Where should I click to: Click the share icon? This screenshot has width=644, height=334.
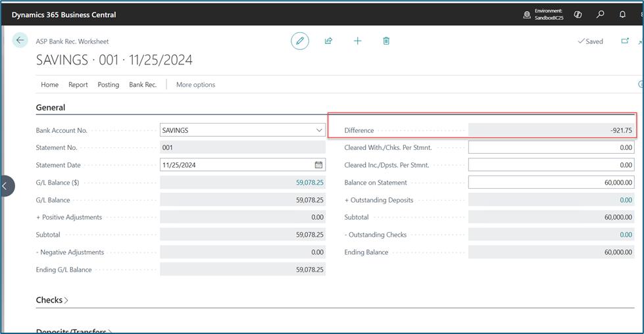pyautogui.click(x=328, y=41)
